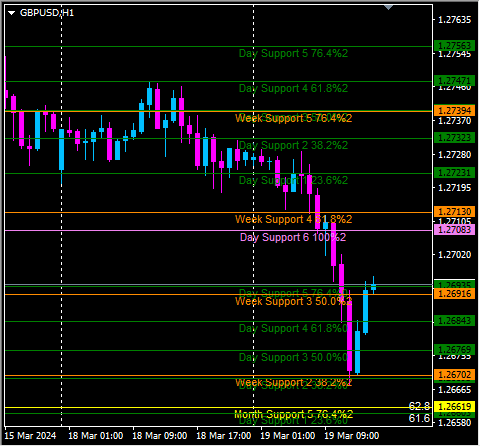The height and width of the screenshot is (447, 480).
Task: Click the white 62.8 value
Action: tap(419, 406)
